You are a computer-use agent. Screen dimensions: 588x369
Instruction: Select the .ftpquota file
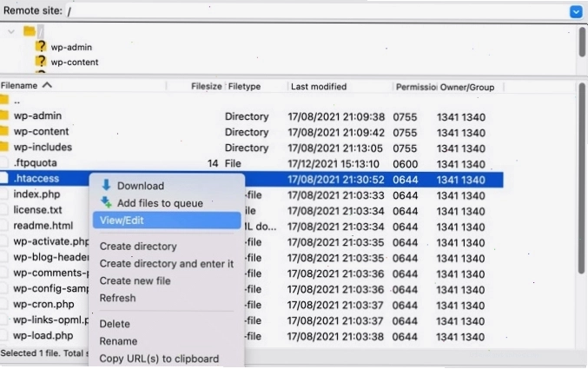click(x=35, y=162)
